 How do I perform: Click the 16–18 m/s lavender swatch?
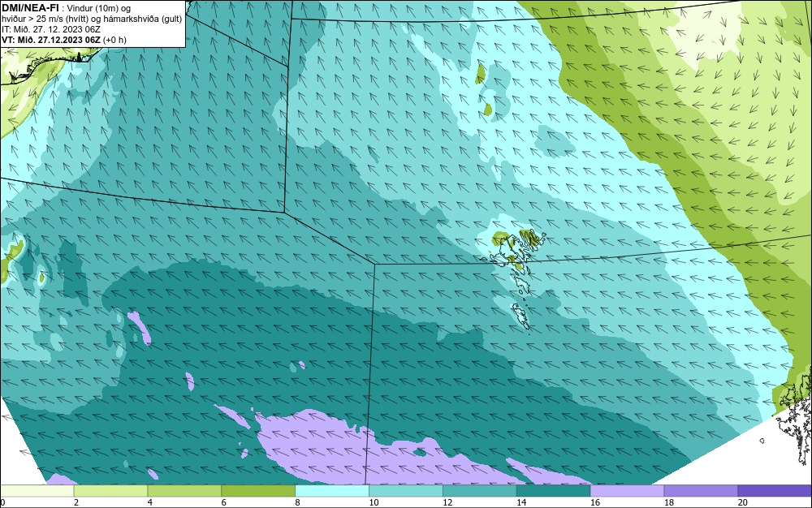[627, 491]
